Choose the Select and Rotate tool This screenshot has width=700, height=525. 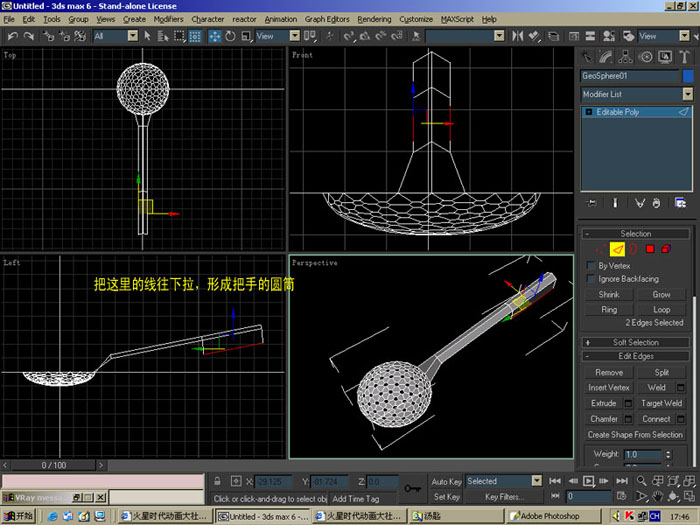tap(230, 36)
